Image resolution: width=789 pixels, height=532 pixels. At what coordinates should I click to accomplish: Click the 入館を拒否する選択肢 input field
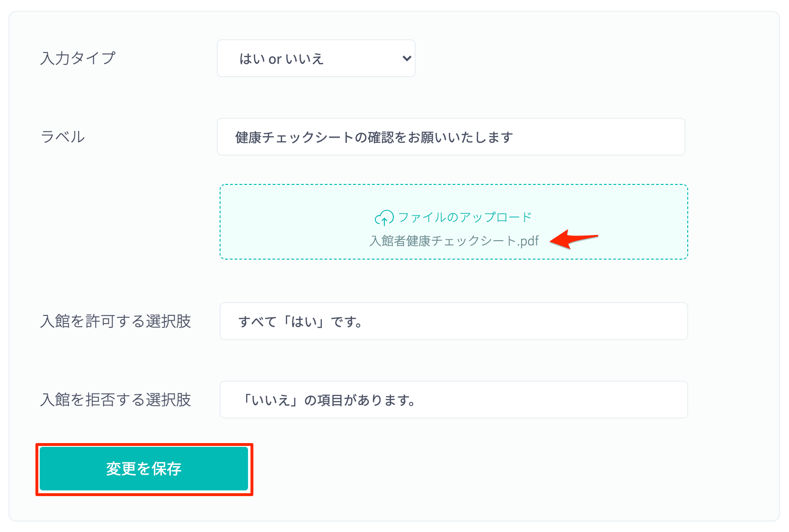pos(454,400)
